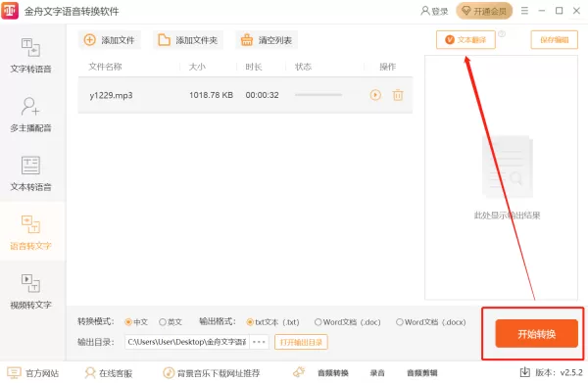Click 登录 to sign in
The image size is (588, 383).
[434, 11]
